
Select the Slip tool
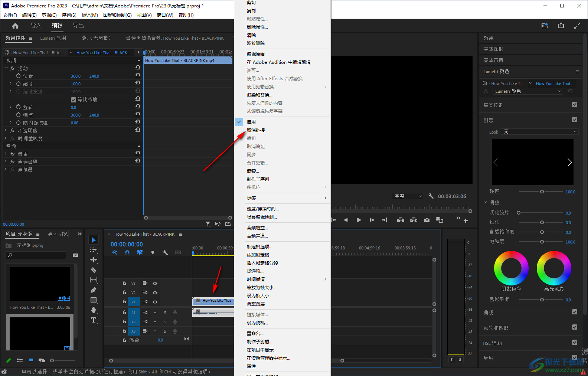pyautogui.click(x=94, y=280)
